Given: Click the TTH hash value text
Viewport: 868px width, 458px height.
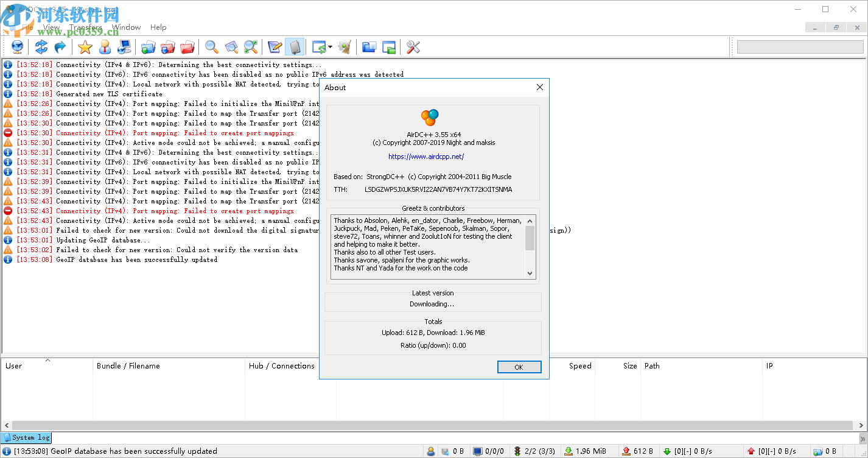Looking at the screenshot, I should (x=438, y=189).
